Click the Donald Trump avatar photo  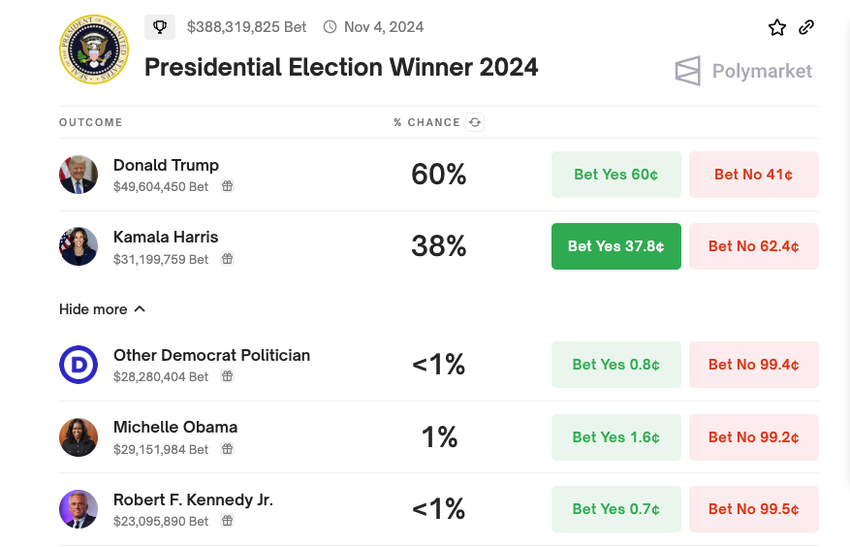click(x=78, y=175)
